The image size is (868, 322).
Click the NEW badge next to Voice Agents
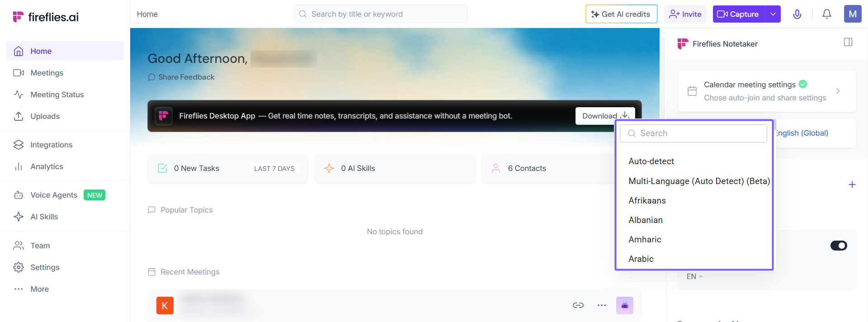94,195
